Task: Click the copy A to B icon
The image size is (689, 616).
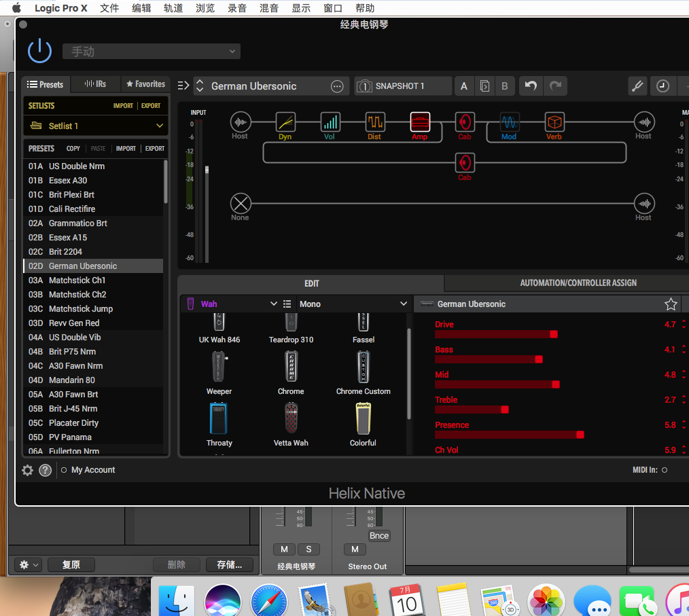Action: coord(484,86)
